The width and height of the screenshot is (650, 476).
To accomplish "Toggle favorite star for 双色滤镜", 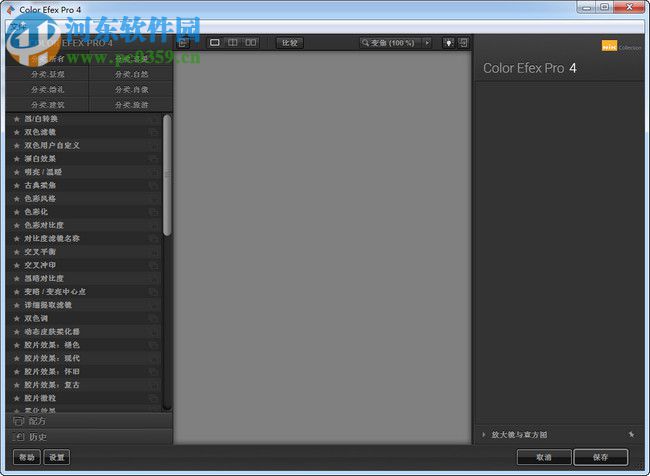I will coord(17,132).
